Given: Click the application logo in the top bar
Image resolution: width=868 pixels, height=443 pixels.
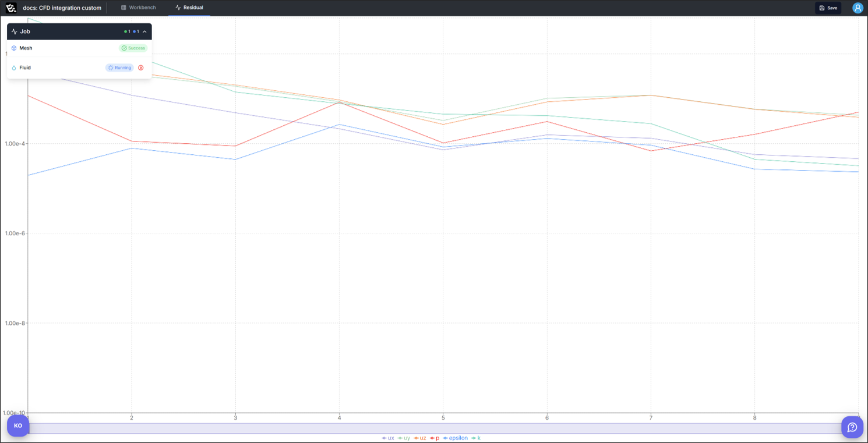Looking at the screenshot, I should [9, 8].
